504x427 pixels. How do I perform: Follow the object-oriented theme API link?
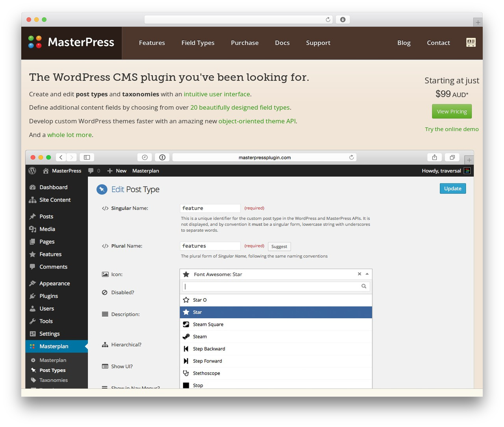[257, 121]
